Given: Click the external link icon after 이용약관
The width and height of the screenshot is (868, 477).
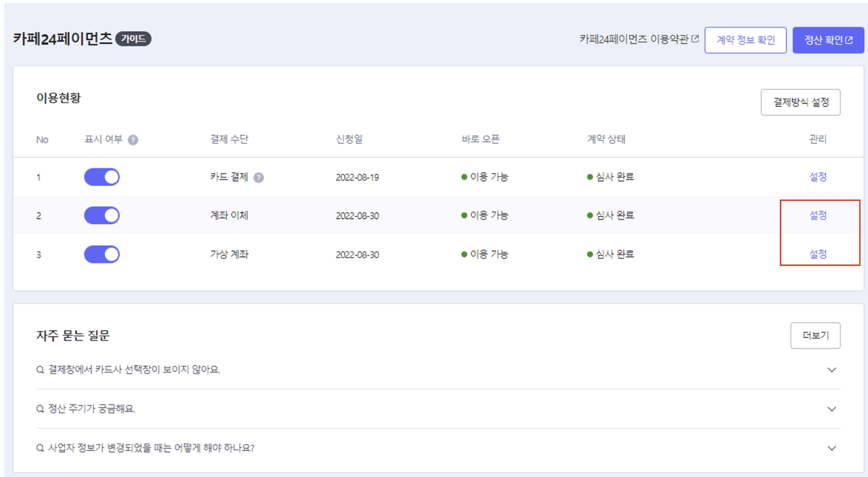Looking at the screenshot, I should [x=695, y=39].
